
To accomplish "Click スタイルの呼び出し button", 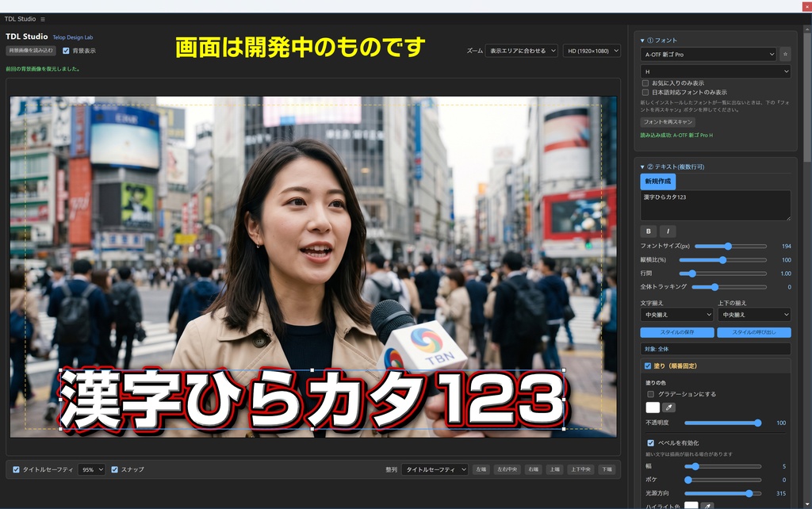I will pyautogui.click(x=754, y=332).
